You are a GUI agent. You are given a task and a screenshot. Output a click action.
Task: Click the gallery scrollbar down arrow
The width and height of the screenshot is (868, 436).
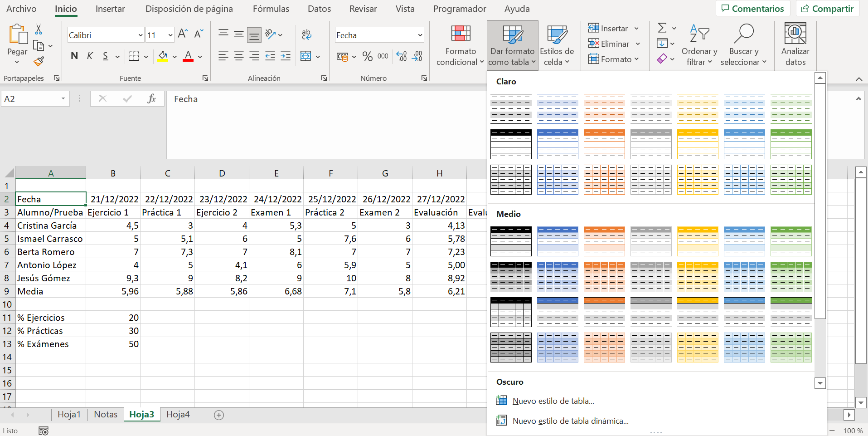click(820, 384)
